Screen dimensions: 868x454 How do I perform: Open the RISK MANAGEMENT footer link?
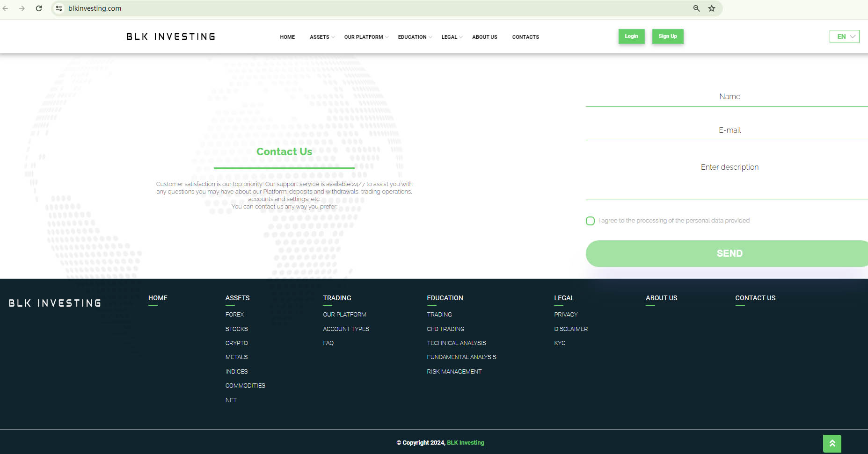point(454,372)
